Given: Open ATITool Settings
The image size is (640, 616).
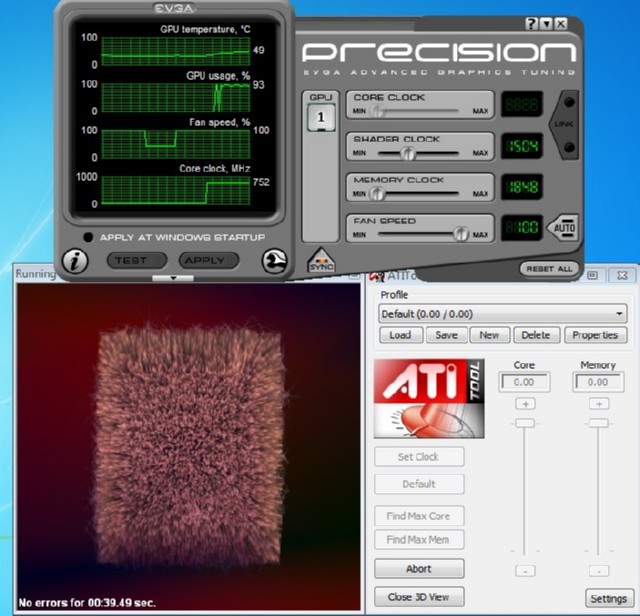Looking at the screenshot, I should pyautogui.click(x=609, y=598).
